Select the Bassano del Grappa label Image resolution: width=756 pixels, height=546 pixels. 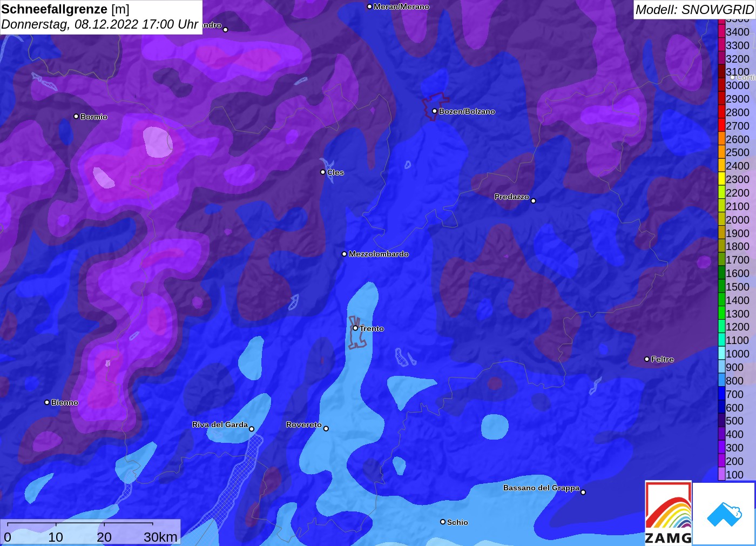[541, 488]
